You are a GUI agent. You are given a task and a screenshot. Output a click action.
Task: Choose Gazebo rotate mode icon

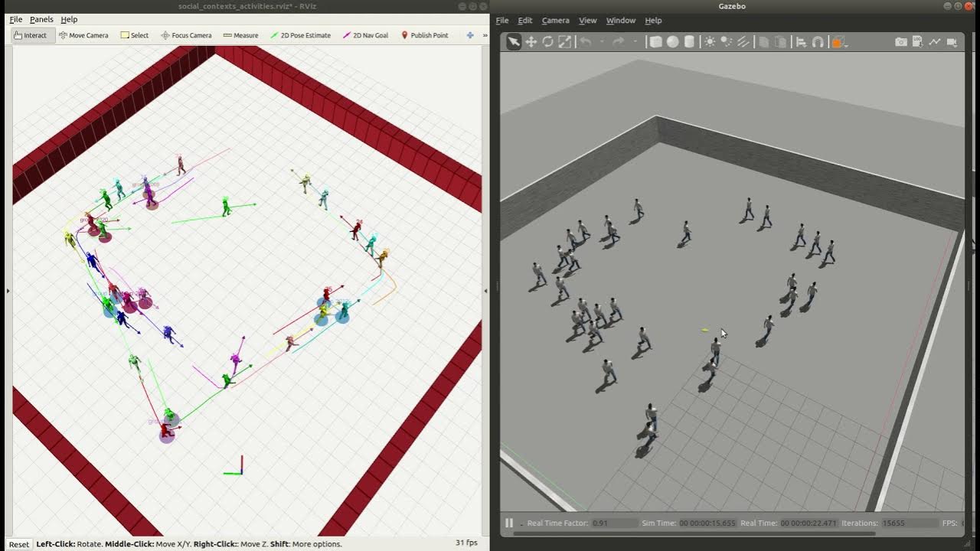(547, 42)
